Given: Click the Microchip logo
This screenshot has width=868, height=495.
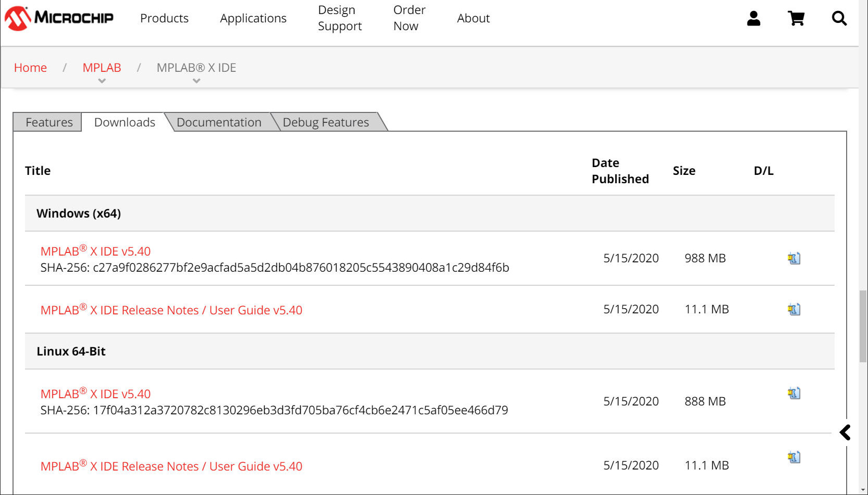Looking at the screenshot, I should (x=59, y=18).
